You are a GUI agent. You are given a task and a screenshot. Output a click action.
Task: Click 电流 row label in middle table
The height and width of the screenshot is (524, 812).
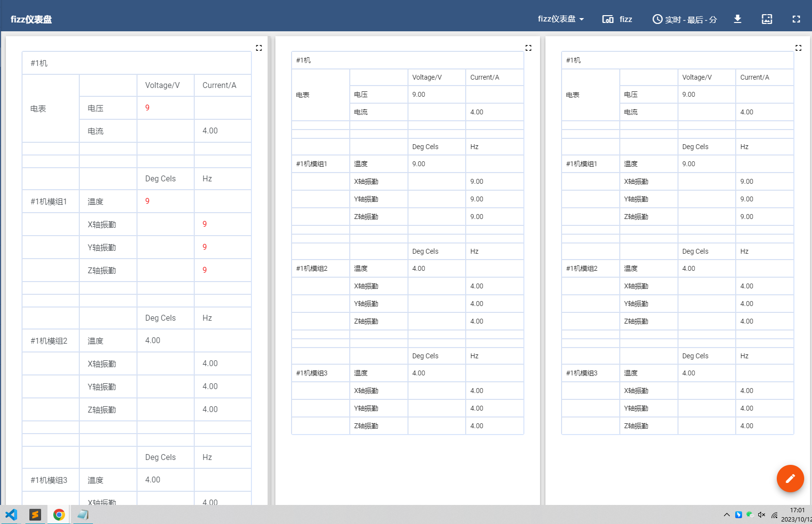point(361,112)
